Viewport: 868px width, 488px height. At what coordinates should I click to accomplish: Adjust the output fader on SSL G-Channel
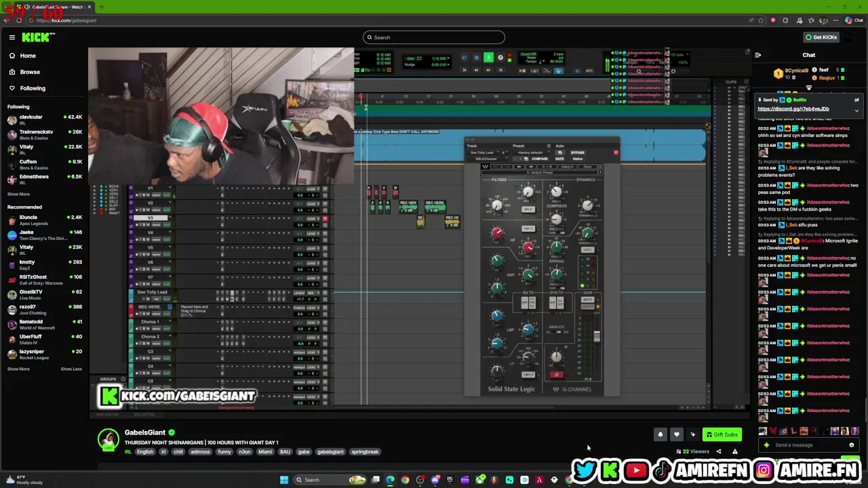[596, 337]
